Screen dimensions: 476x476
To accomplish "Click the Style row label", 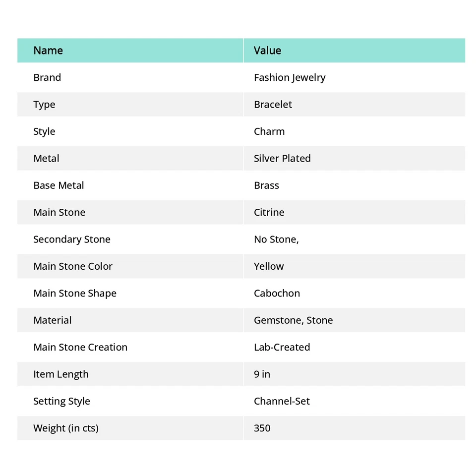I will pos(44,131).
